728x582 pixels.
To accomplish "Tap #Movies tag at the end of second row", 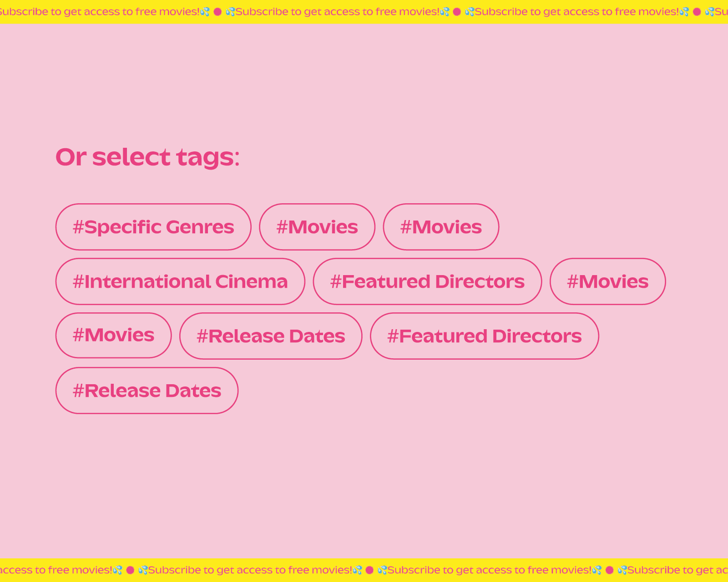I will pos(607,281).
